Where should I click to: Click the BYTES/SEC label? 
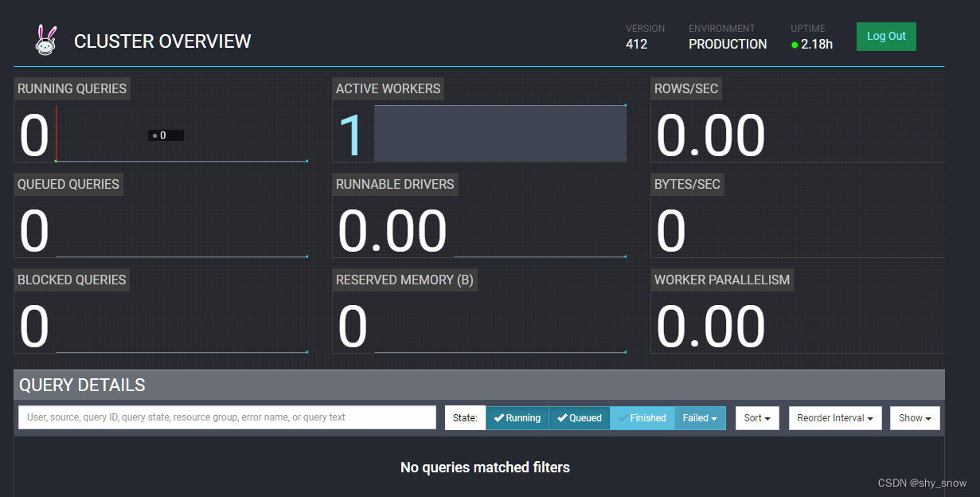tap(687, 184)
